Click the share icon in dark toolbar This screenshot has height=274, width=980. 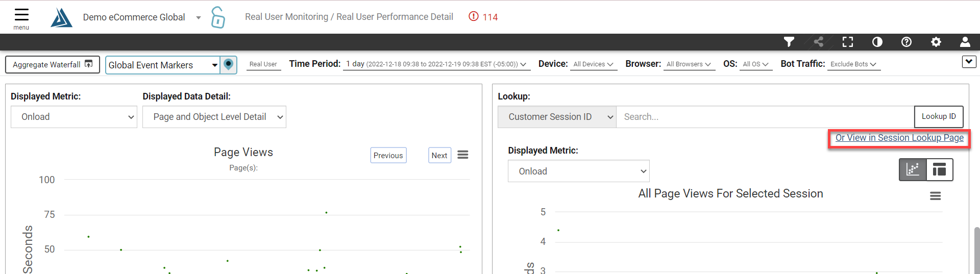click(819, 42)
